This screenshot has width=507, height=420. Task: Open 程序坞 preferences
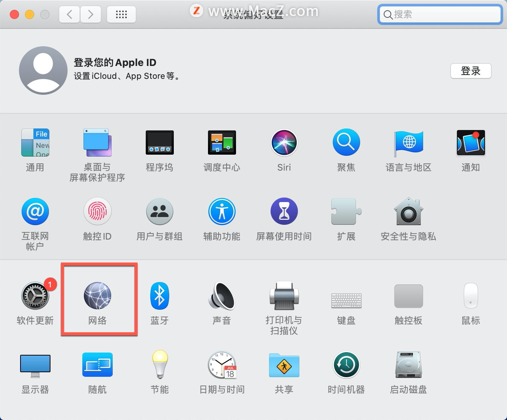[159, 143]
